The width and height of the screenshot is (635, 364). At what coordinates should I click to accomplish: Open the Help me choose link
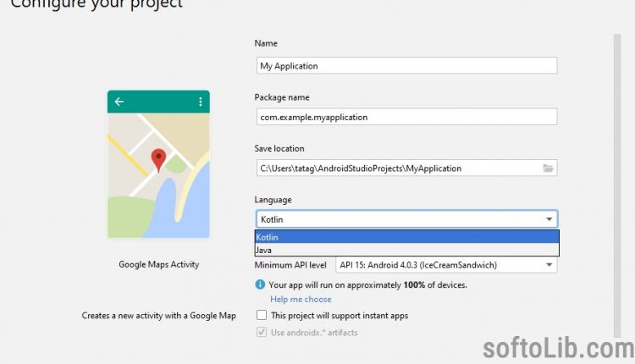pos(301,299)
